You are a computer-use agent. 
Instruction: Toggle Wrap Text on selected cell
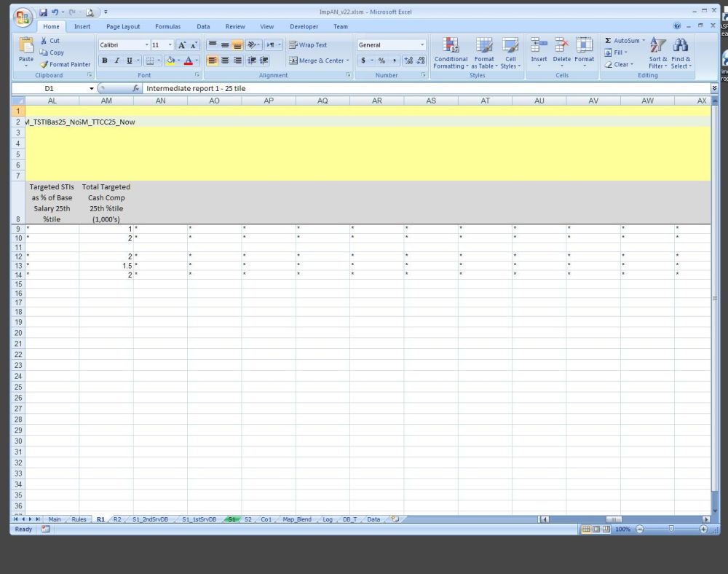pos(308,44)
